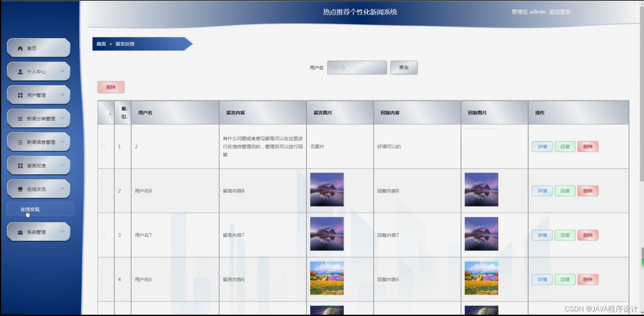This screenshot has height=316, width=644.
Task: Click 回复 for 用户名6 row
Action: click(565, 279)
